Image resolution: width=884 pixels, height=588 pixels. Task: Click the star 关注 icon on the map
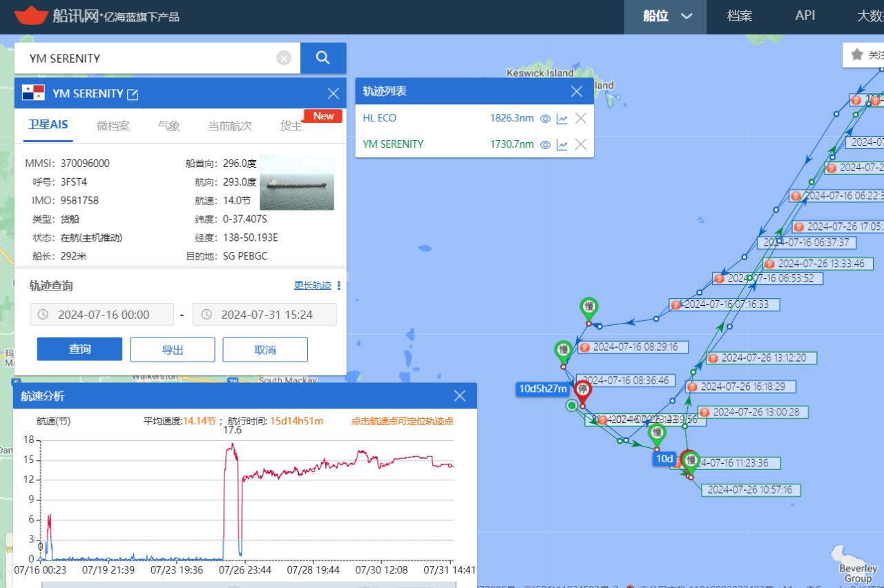[857, 55]
